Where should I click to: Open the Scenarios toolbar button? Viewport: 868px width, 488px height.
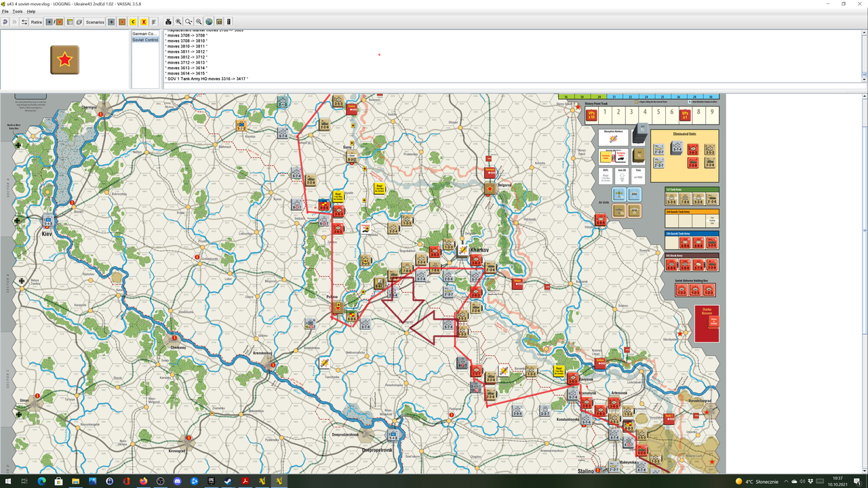tap(95, 22)
